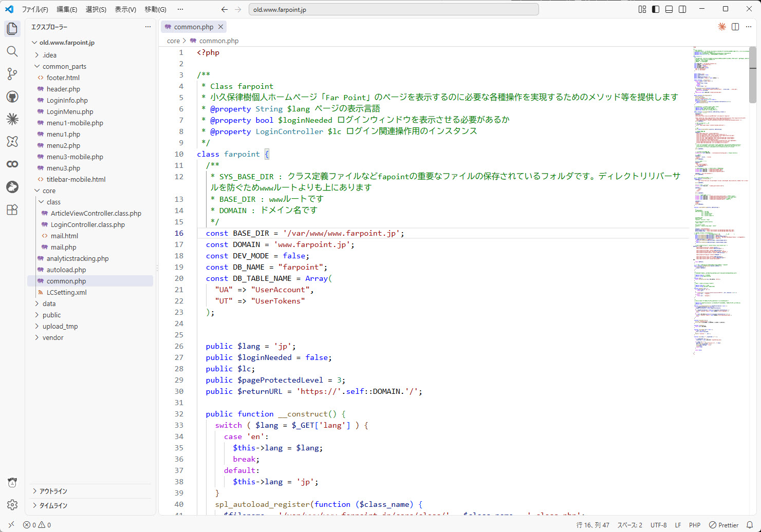761x532 pixels.
Task: Click the line and column indicator in status bar
Action: pyautogui.click(x=593, y=525)
